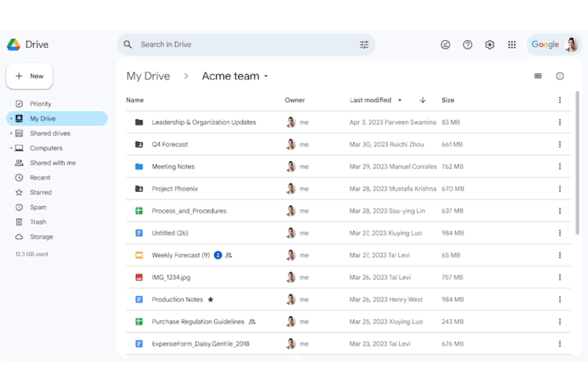This screenshot has height=392, width=588.
Task: Open more actions for ExpenseForm_Daisy.Gentile_2018
Action: tap(560, 344)
